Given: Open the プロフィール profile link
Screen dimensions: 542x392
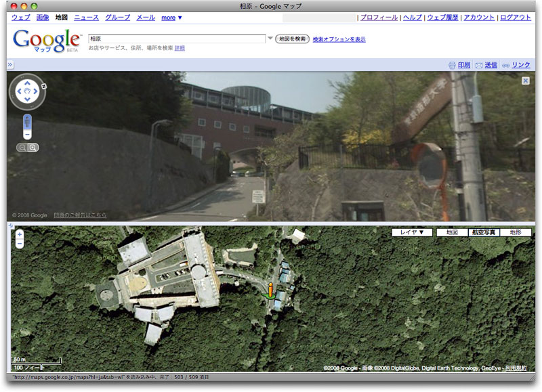Looking at the screenshot, I should tap(379, 18).
